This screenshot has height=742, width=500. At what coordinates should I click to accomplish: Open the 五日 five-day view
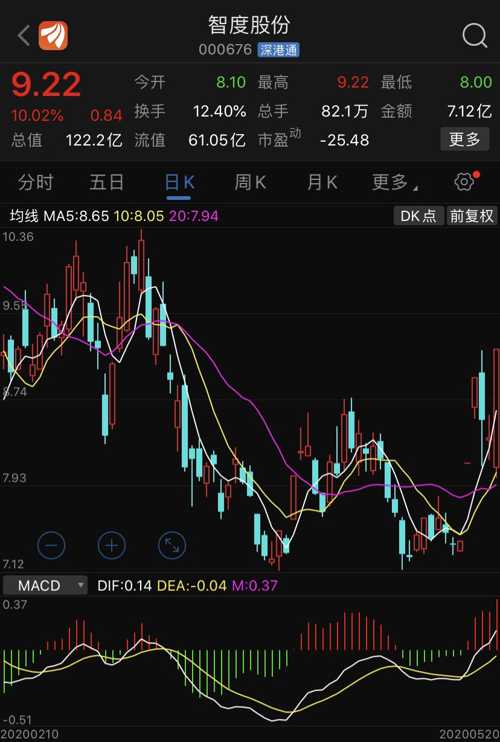tap(107, 182)
